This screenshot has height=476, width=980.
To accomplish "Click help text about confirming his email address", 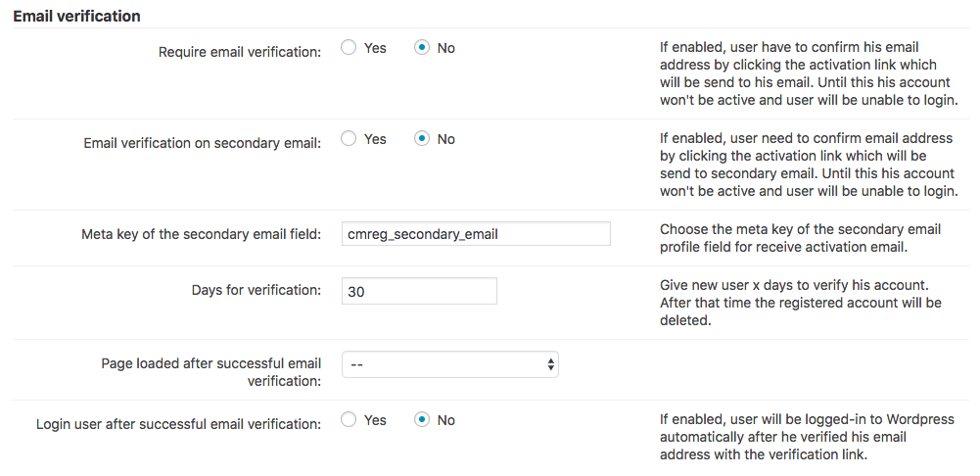I will point(808,73).
